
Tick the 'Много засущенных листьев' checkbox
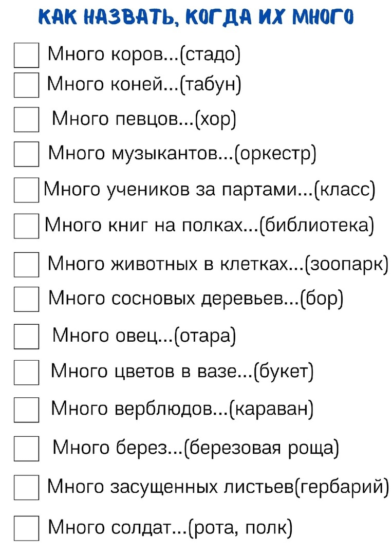[27, 487]
